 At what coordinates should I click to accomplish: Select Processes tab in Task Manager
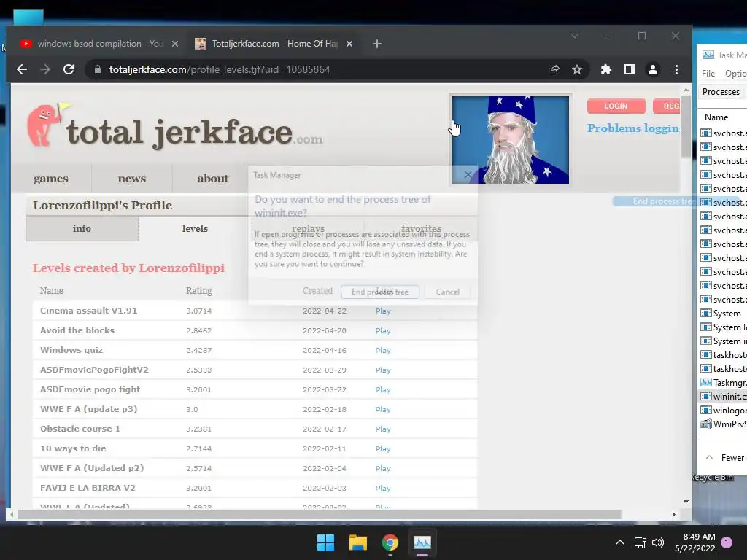pos(721,91)
